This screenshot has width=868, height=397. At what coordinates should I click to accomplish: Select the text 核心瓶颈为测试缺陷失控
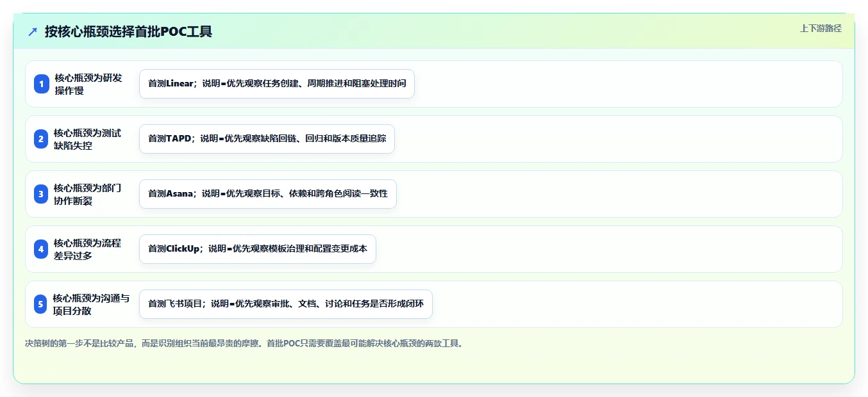(88, 139)
